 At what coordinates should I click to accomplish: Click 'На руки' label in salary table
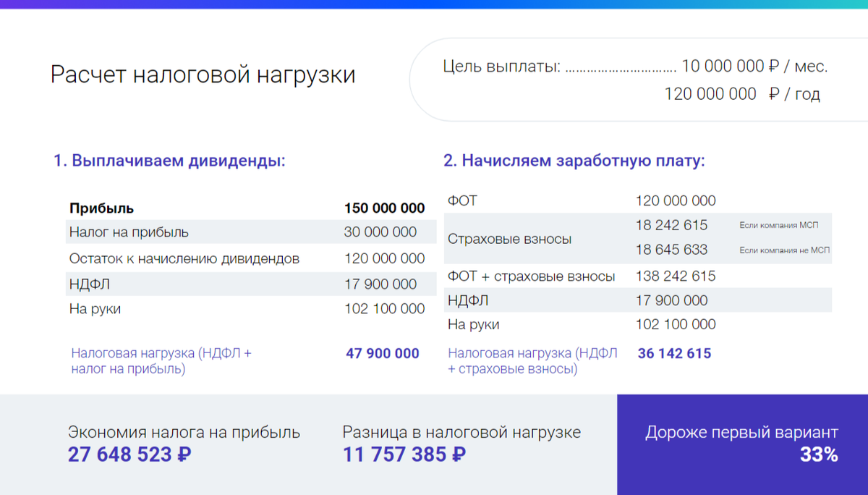(474, 325)
